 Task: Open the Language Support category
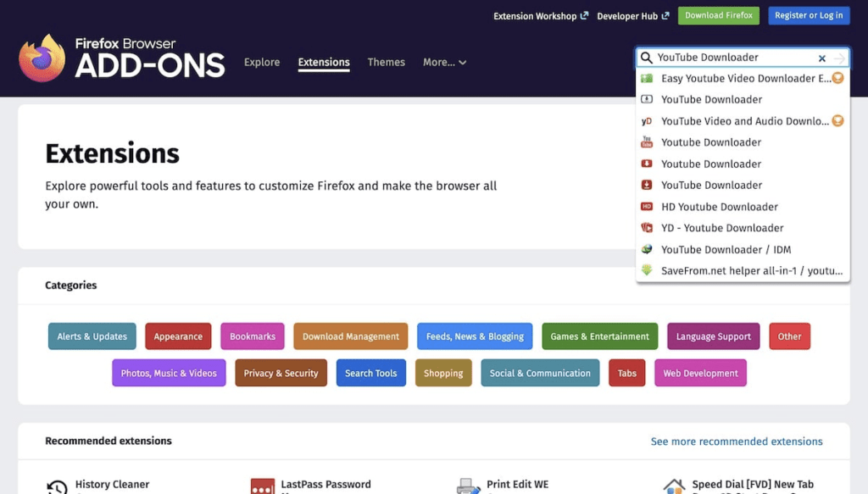714,336
